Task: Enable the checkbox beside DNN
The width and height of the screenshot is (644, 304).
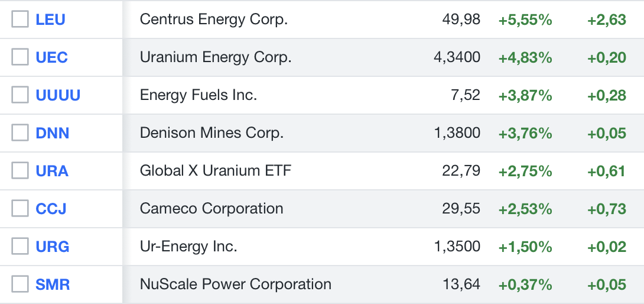Action: [20, 133]
